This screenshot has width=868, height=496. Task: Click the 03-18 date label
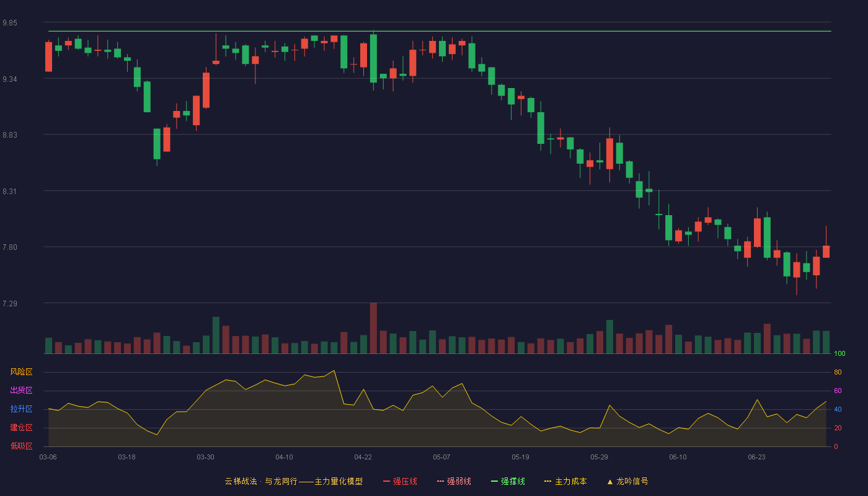click(126, 457)
